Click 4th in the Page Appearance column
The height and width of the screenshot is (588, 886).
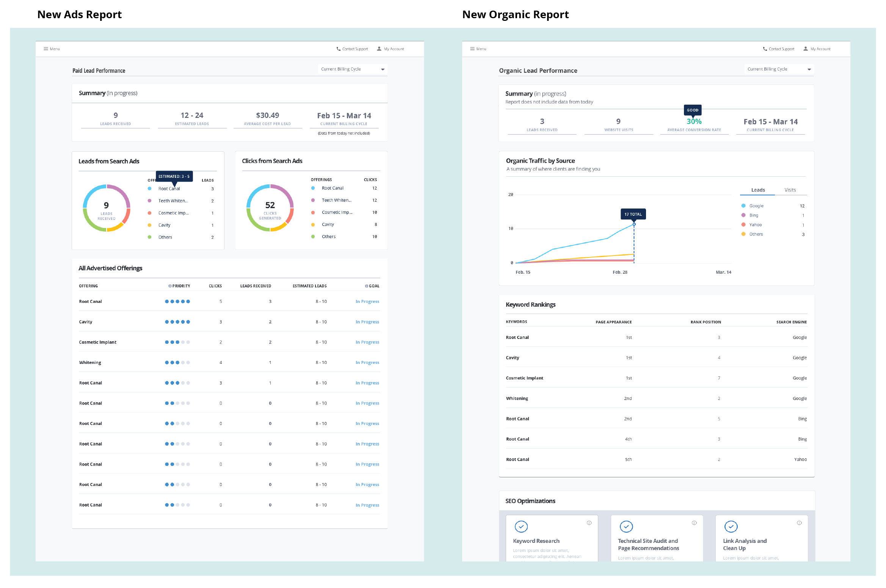628,439
